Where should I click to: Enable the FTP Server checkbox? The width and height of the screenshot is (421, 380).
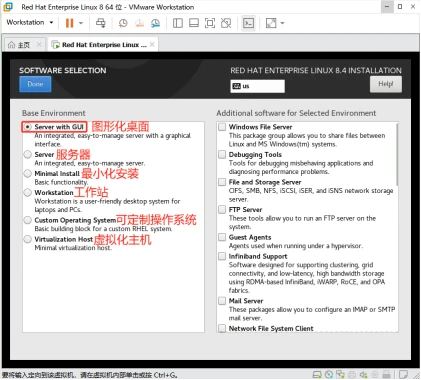click(222, 210)
